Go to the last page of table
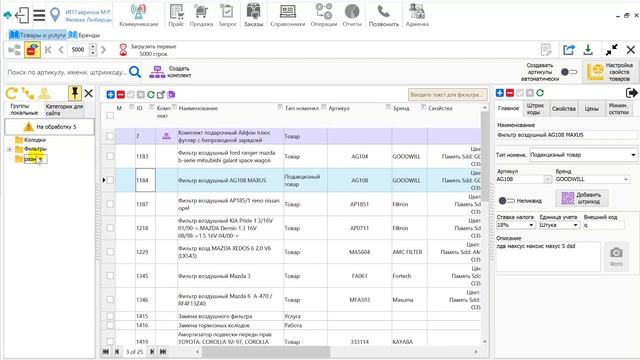 click(163, 351)
